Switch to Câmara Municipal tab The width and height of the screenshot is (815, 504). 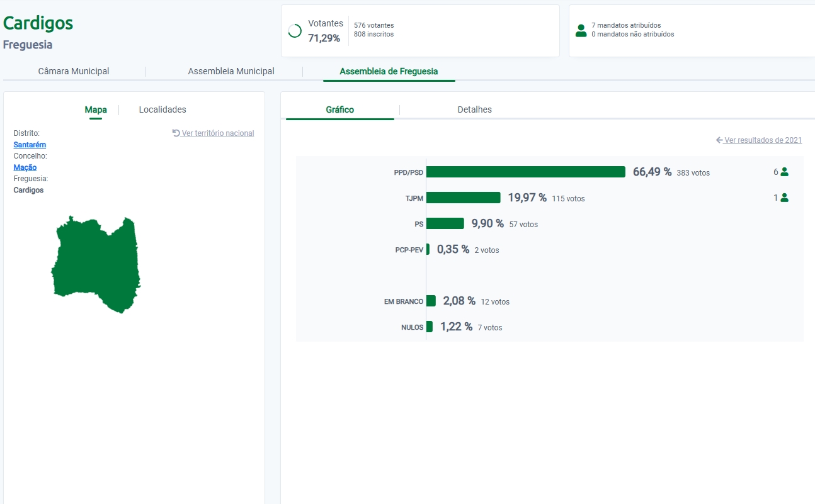(x=74, y=72)
